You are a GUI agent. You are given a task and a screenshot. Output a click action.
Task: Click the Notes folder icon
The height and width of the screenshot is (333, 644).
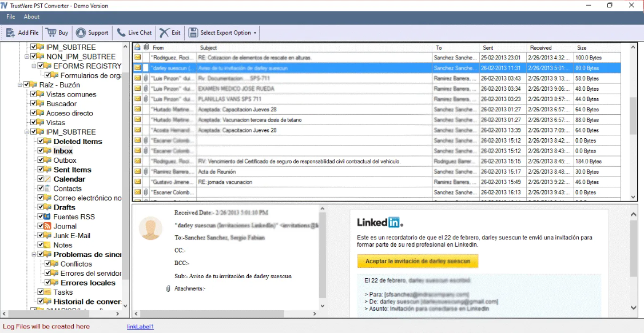(x=47, y=245)
